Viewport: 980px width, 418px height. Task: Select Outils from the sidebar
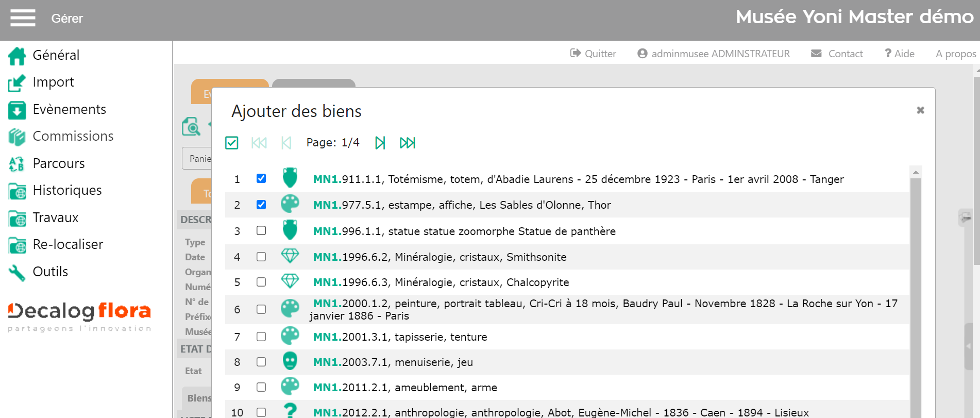coord(50,272)
